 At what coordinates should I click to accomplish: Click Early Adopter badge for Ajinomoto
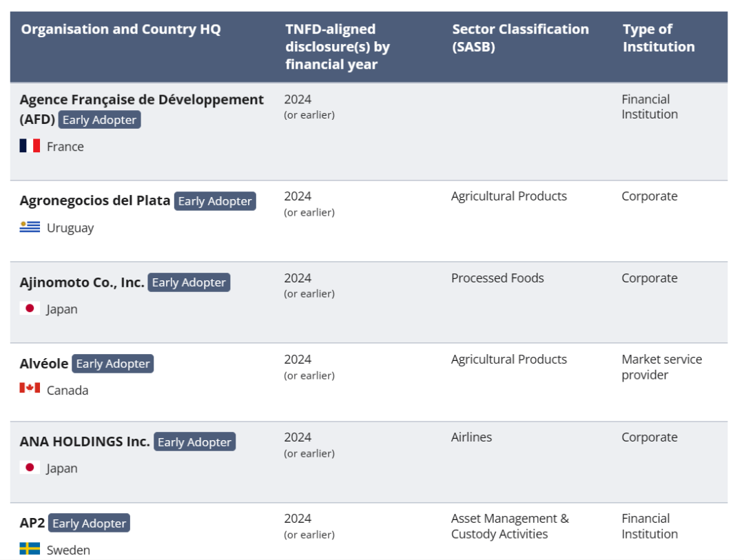click(x=189, y=282)
